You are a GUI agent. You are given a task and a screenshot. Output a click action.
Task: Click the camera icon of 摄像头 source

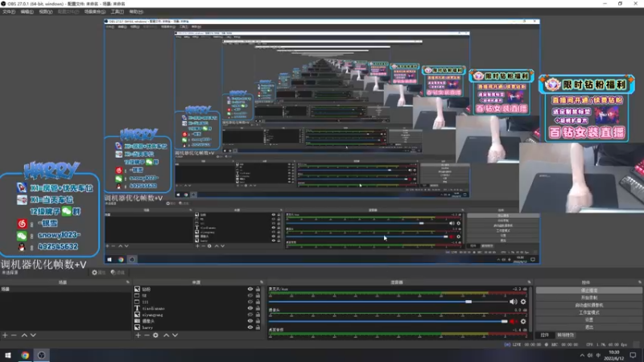137,321
